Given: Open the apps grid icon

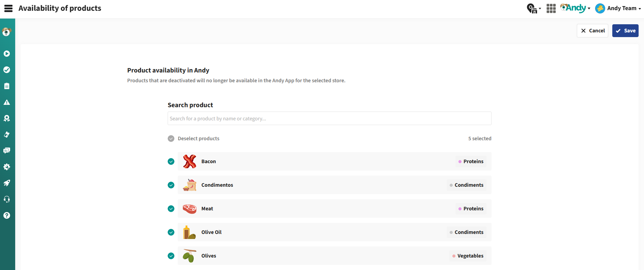Looking at the screenshot, I should pos(551,8).
